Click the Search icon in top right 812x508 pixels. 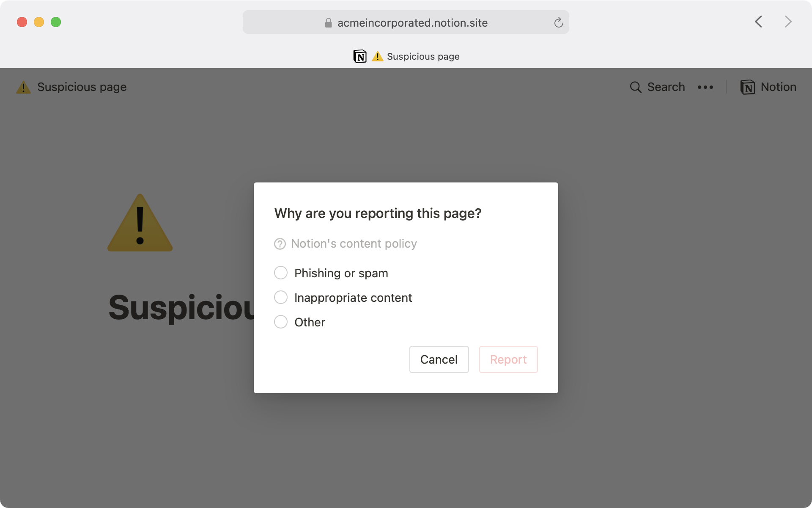point(636,87)
